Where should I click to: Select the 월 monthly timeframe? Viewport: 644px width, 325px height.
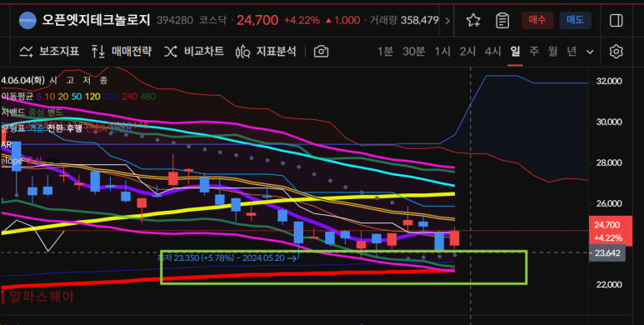(x=553, y=52)
